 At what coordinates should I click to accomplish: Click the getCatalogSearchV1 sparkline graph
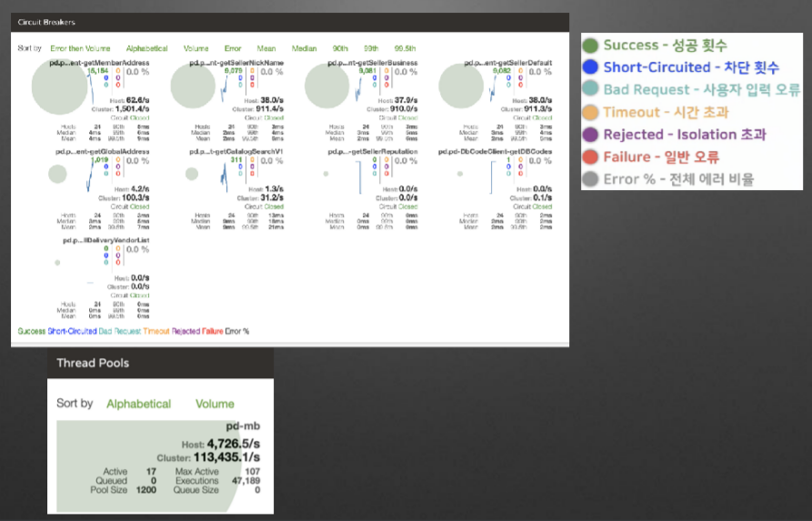pos(224,176)
